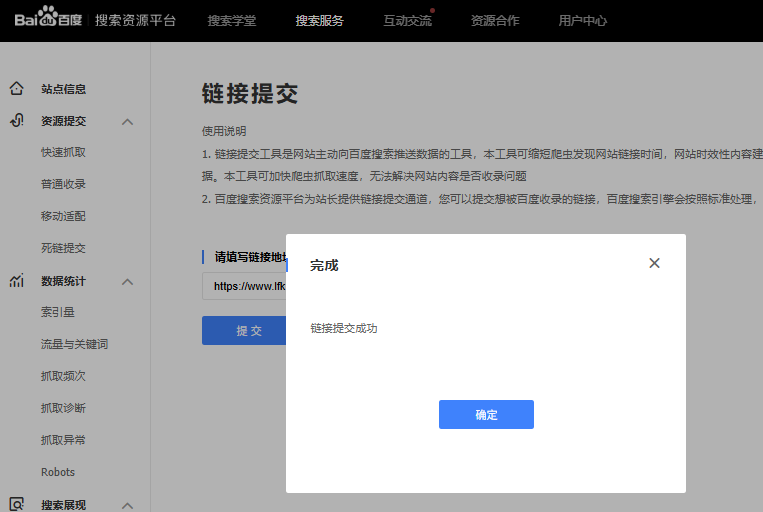Collapse the 资源提交 section chevron

click(x=127, y=122)
